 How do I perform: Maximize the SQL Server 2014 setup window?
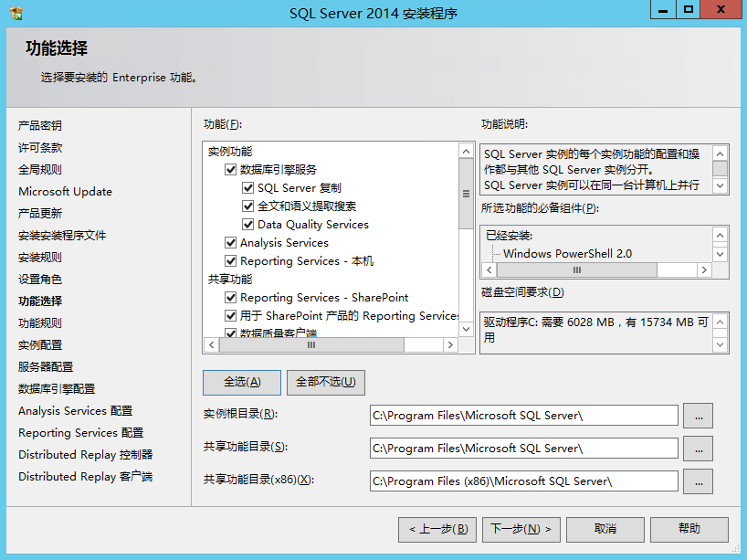[688, 9]
